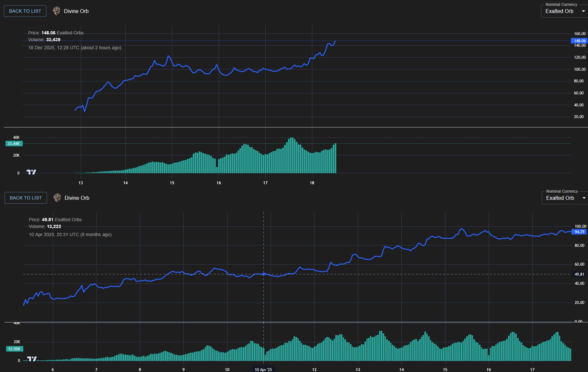The height and width of the screenshot is (372, 588).
Task: Click the 140.00 price axis label
Action: [580, 45]
